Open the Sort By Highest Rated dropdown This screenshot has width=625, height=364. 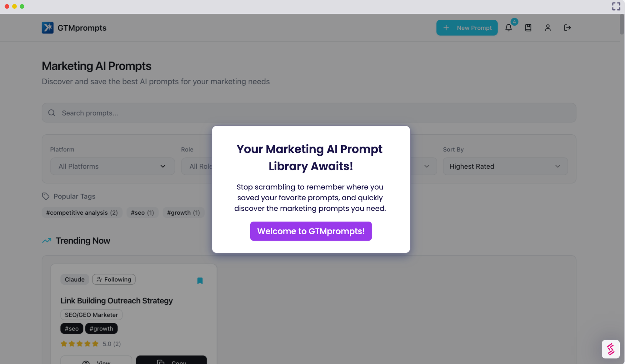(x=505, y=166)
